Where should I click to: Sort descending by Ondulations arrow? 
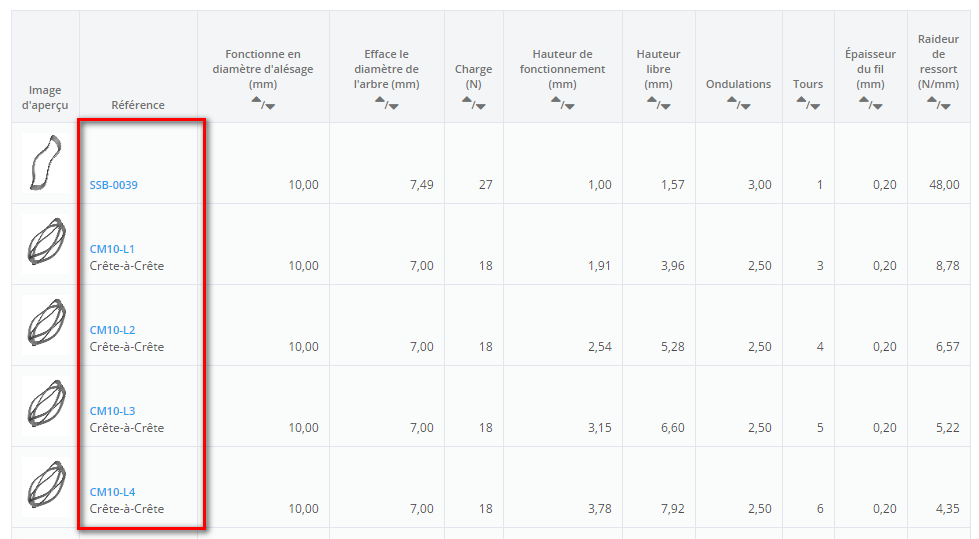pyautogui.click(x=745, y=106)
